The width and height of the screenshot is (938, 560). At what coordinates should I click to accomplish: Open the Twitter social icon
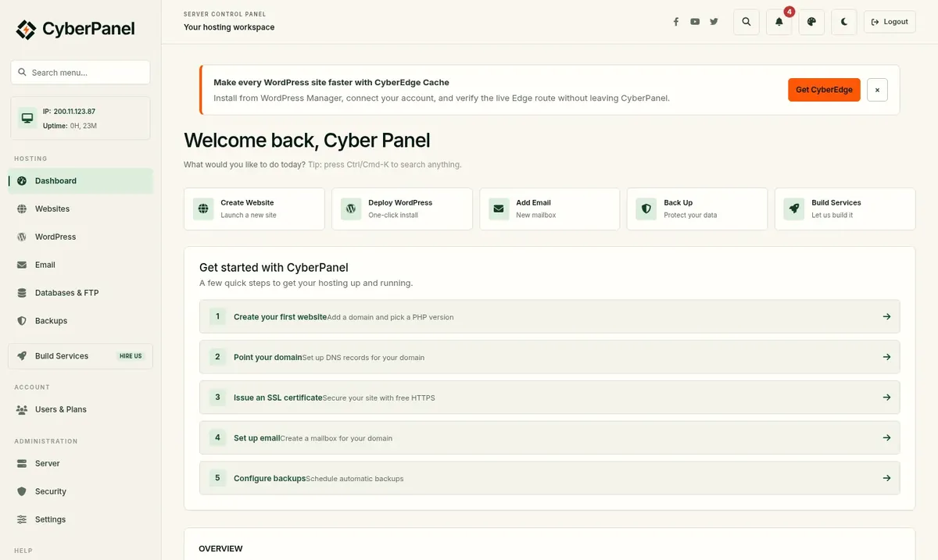[x=714, y=22]
